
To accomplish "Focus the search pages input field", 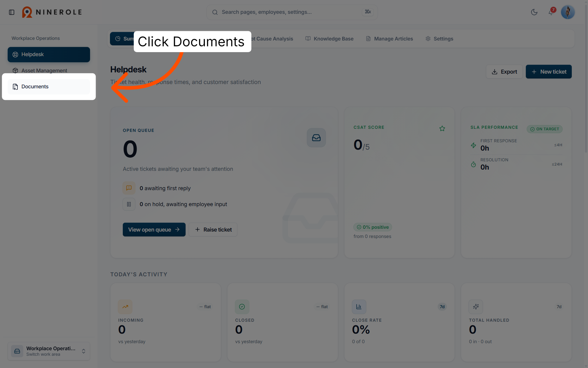I will coord(292,12).
